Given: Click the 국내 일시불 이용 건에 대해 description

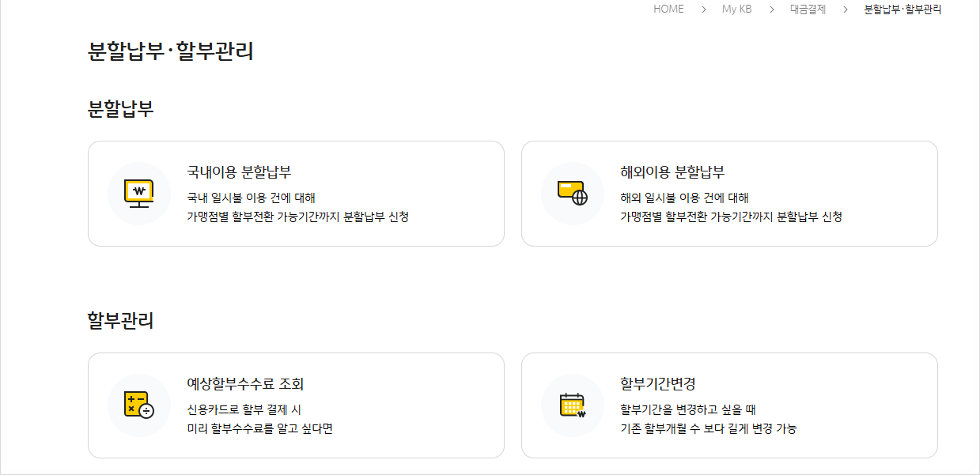Looking at the screenshot, I should coord(251,198).
